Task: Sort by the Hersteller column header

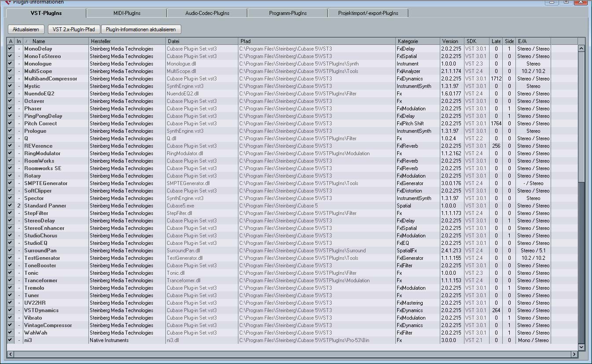Action: click(127, 41)
